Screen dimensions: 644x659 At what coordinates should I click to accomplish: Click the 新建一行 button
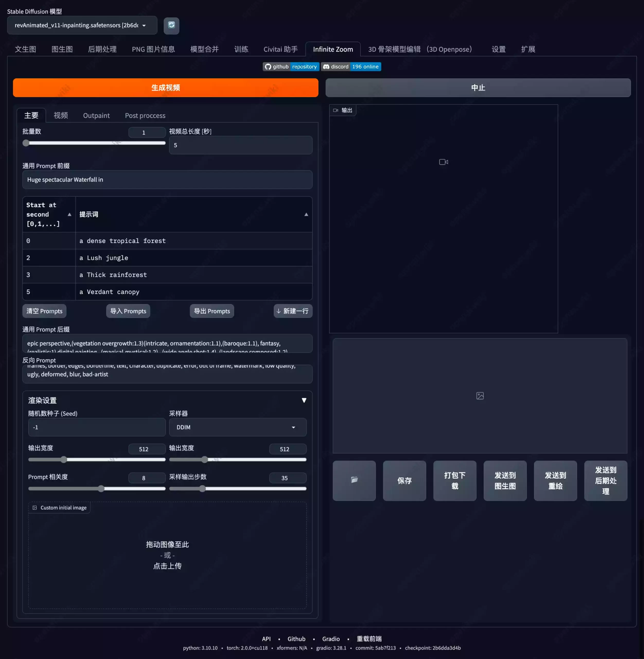coord(293,311)
